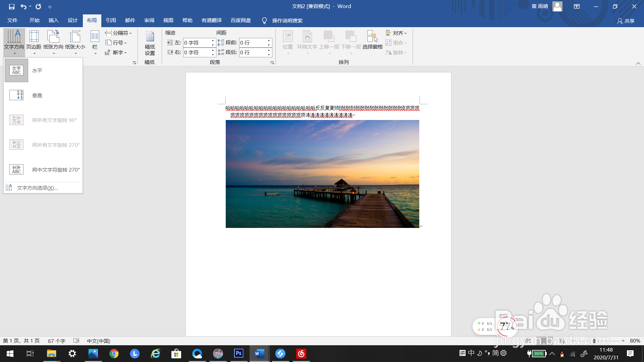Click the left indent input field
644x362 pixels.
point(197,43)
